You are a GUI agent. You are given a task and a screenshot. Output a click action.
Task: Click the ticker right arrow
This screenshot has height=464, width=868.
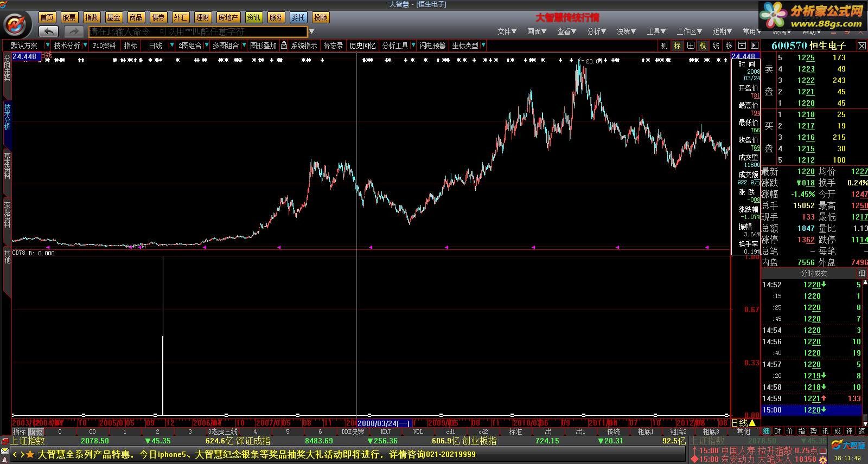22,455
